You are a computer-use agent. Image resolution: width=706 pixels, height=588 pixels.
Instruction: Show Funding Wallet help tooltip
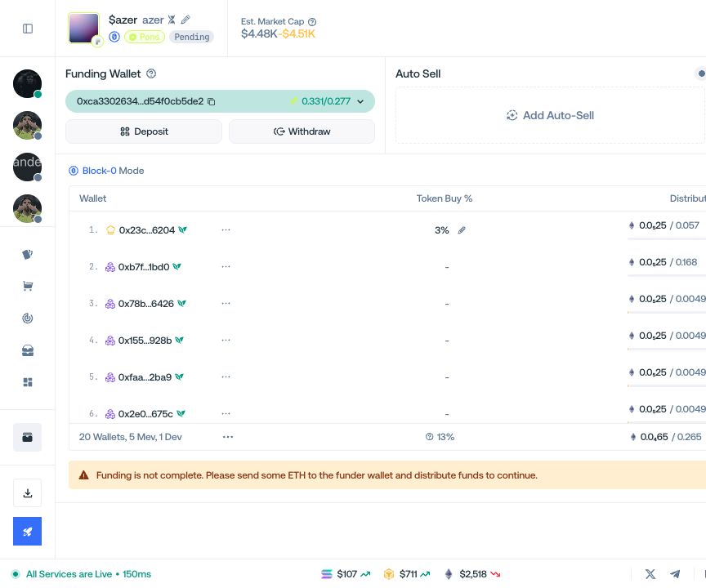pyautogui.click(x=151, y=73)
